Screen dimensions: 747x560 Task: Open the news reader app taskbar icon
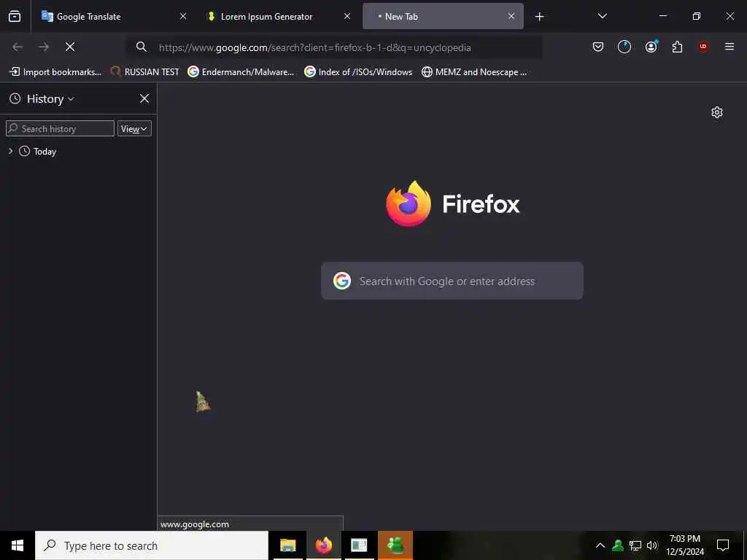[359, 545]
